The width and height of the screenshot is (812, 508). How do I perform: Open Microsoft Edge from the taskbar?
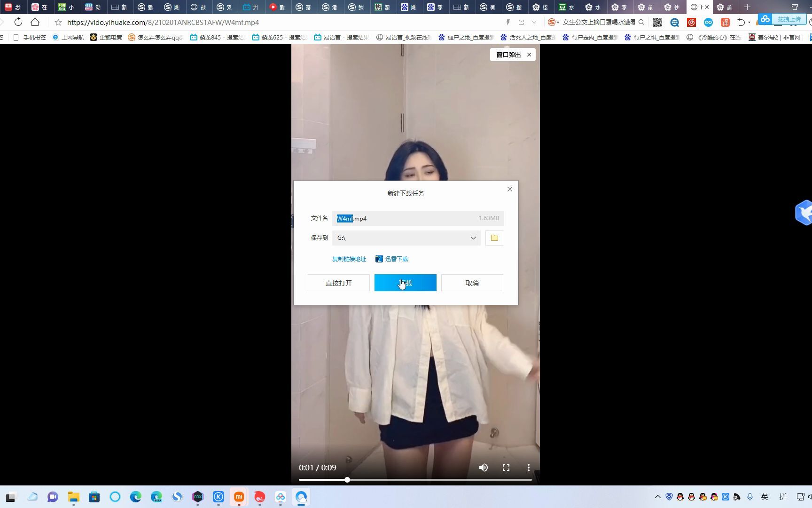point(135,497)
